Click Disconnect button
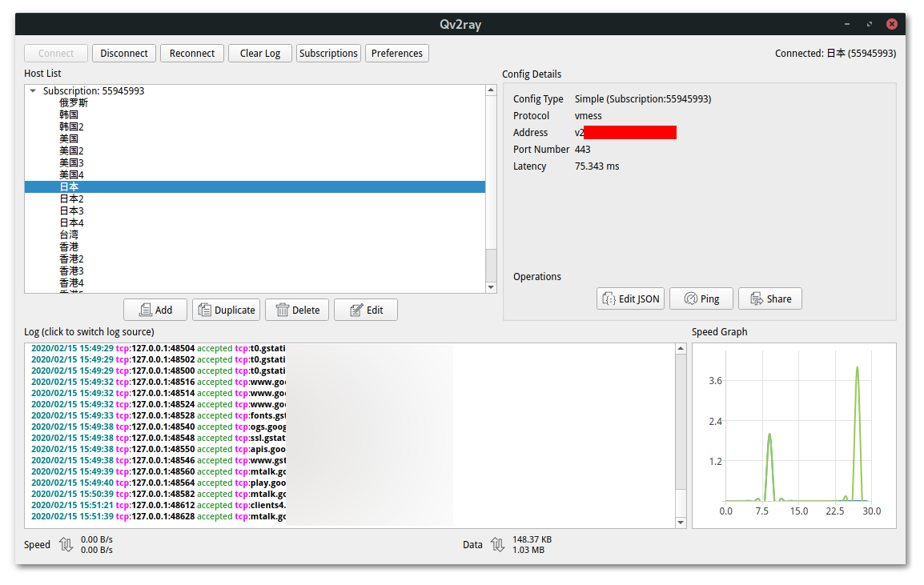 pos(124,54)
